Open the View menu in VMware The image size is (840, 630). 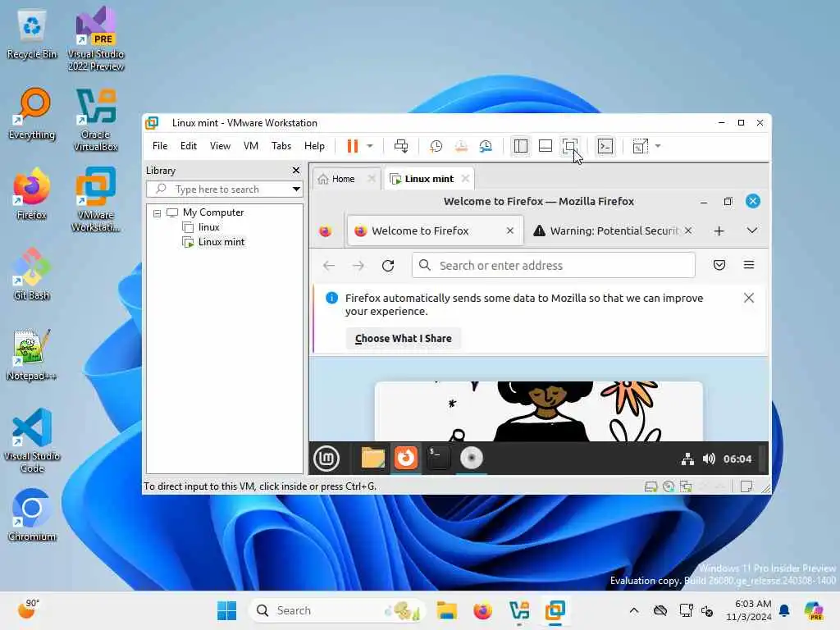(220, 146)
